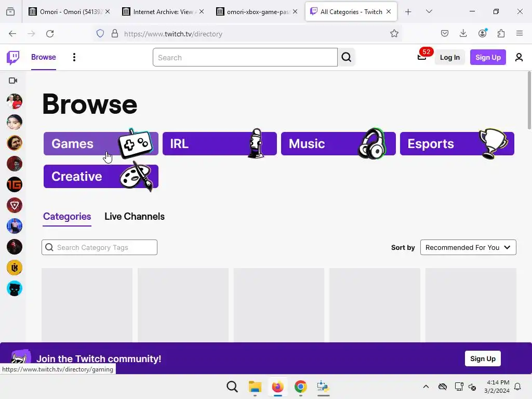Open the Firefox downloads icon
The image size is (532, 399).
463,34
